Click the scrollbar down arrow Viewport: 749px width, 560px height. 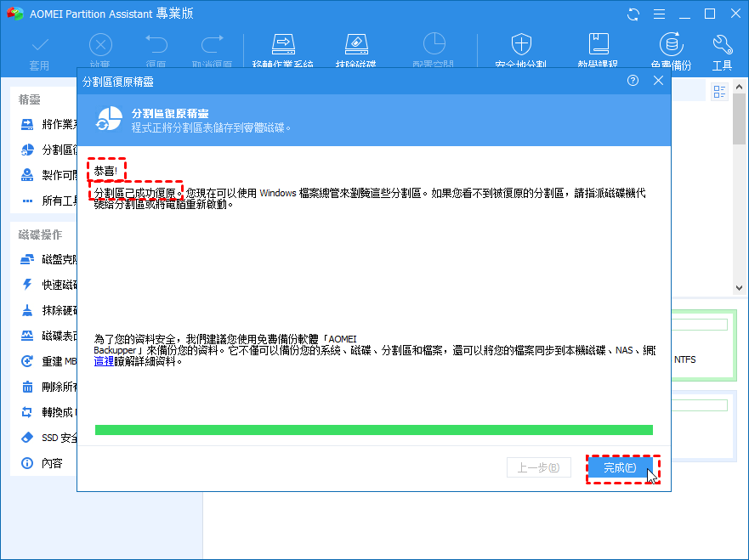pos(739,288)
